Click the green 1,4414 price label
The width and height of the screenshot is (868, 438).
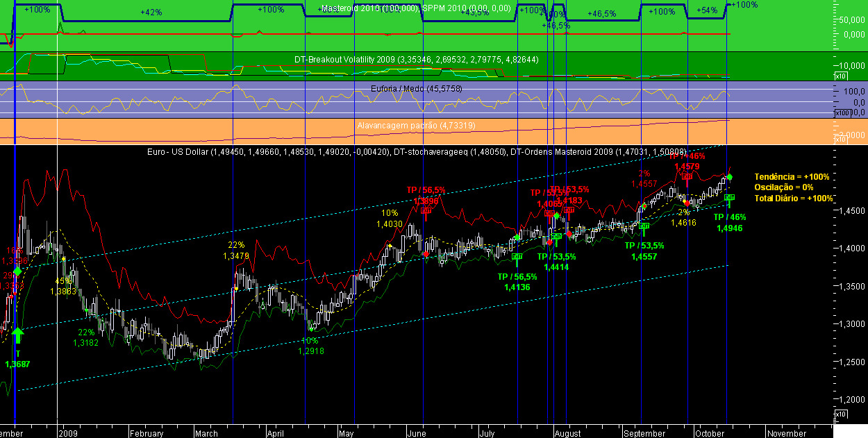(556, 267)
